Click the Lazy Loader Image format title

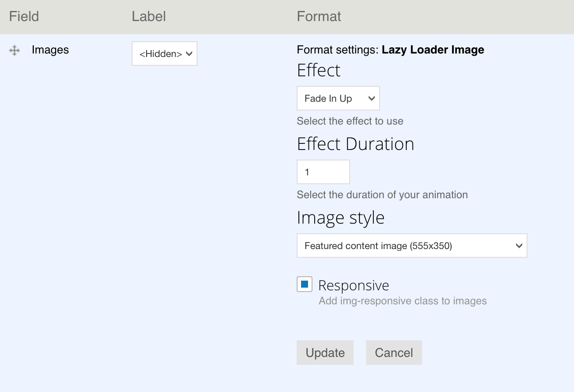pos(433,50)
